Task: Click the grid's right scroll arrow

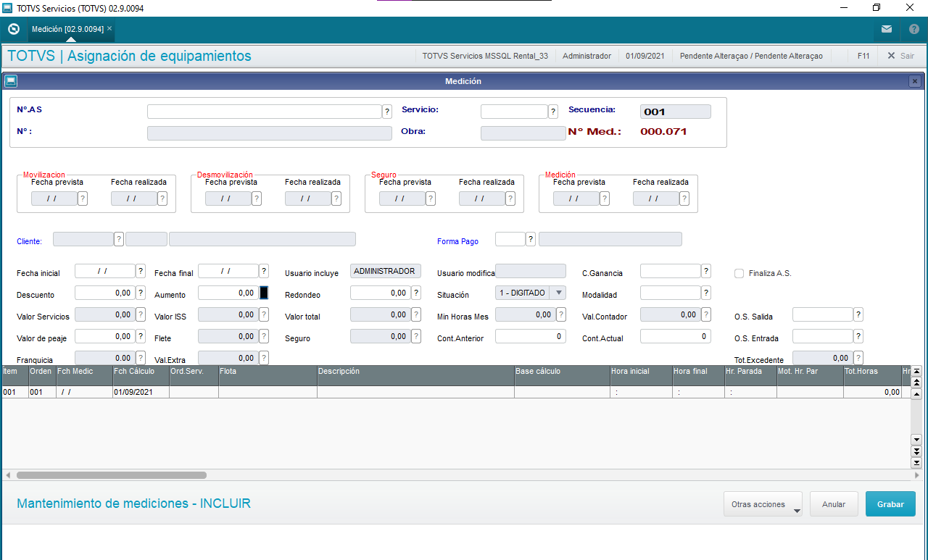Action: pyautogui.click(x=916, y=475)
